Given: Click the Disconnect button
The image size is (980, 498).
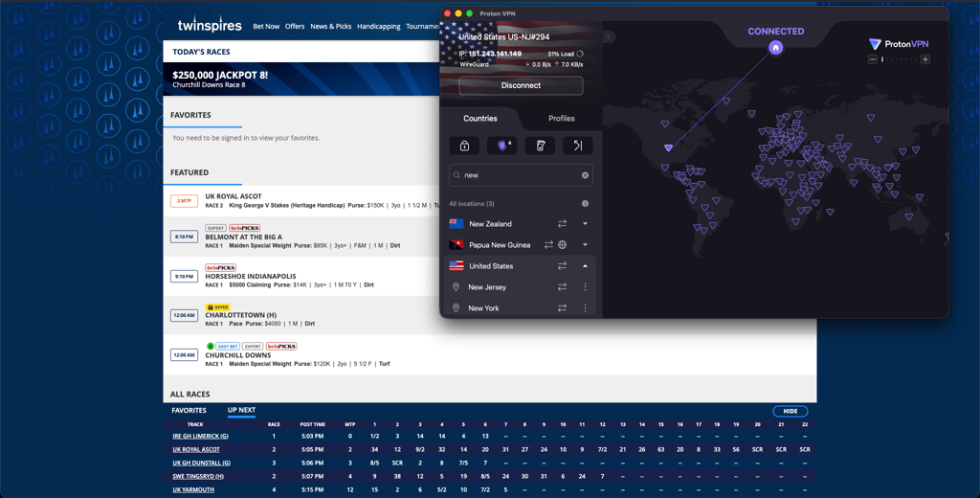Looking at the screenshot, I should [x=521, y=85].
